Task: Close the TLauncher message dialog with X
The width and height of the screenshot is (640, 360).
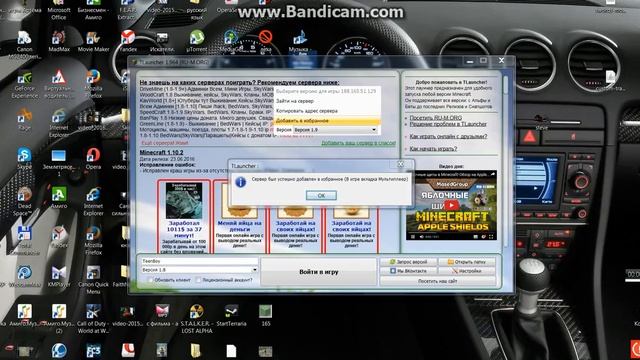Action: pos(401,164)
